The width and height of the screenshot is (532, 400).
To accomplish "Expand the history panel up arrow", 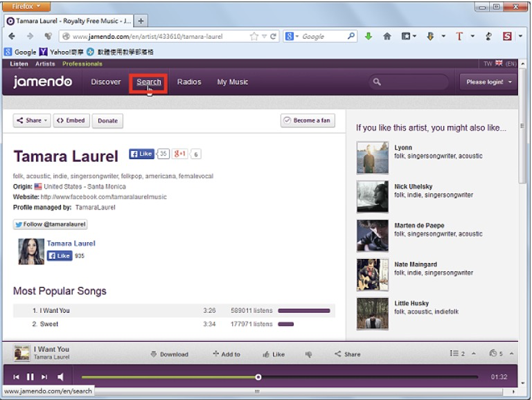I will point(511,354).
